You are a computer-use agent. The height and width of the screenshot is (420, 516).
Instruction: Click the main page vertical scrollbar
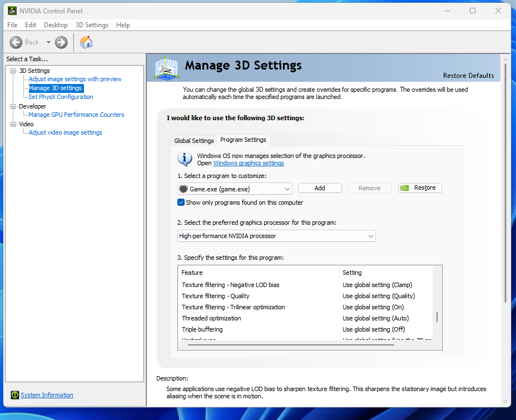coord(505,183)
